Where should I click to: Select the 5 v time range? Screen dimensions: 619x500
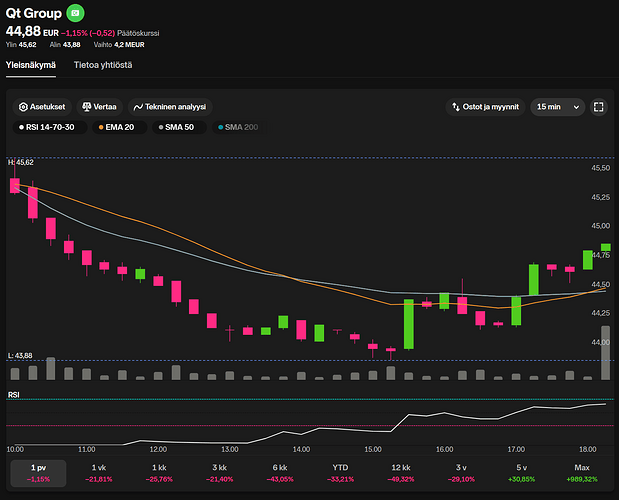[x=520, y=472]
